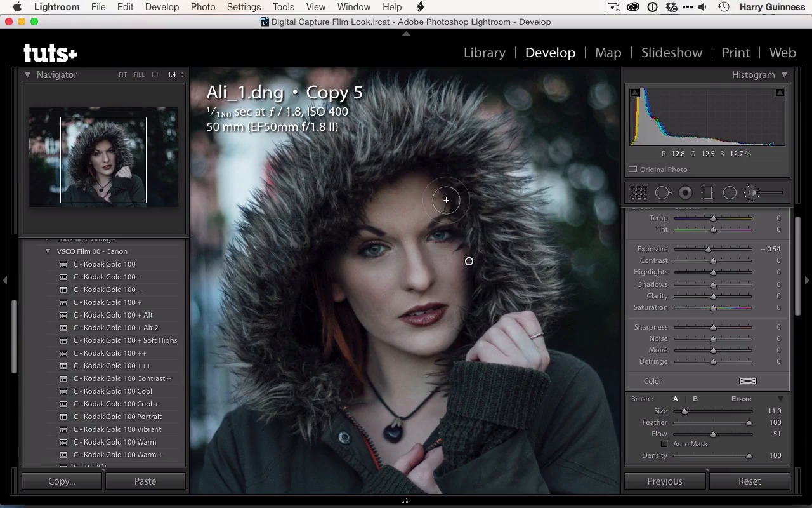Apply the C - Kodak Gold 100 Portrait preset
This screenshot has width=812, height=508.
(x=117, y=417)
